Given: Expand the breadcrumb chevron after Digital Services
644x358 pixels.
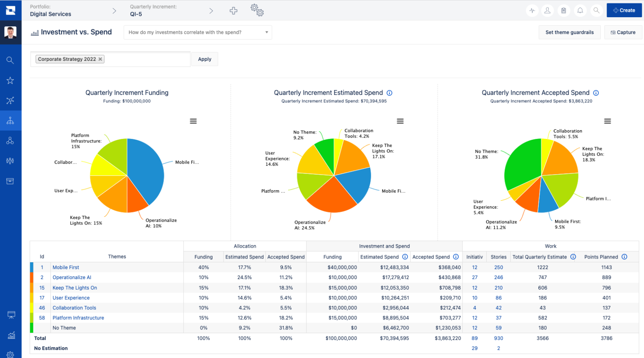Looking at the screenshot, I should click(114, 10).
